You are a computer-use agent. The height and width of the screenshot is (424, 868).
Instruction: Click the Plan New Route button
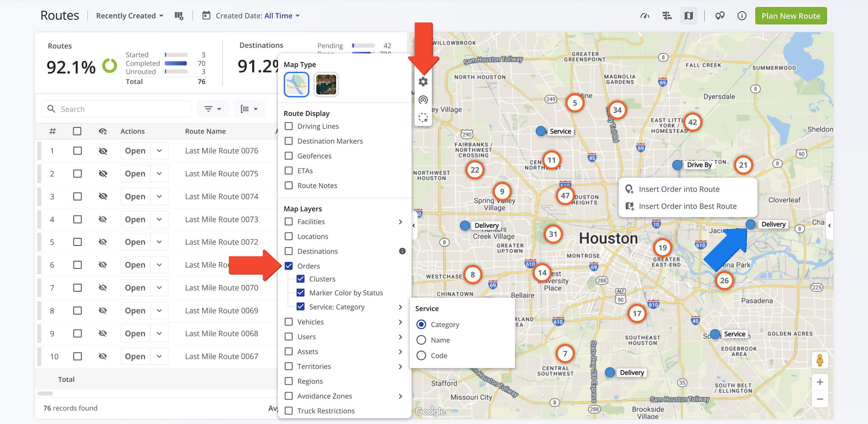(x=791, y=16)
